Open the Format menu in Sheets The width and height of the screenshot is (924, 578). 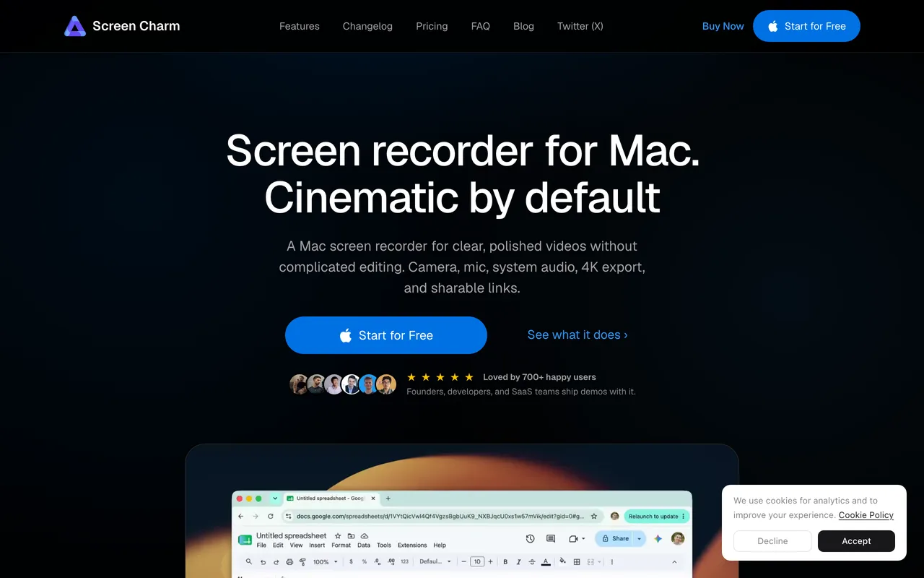coord(341,545)
